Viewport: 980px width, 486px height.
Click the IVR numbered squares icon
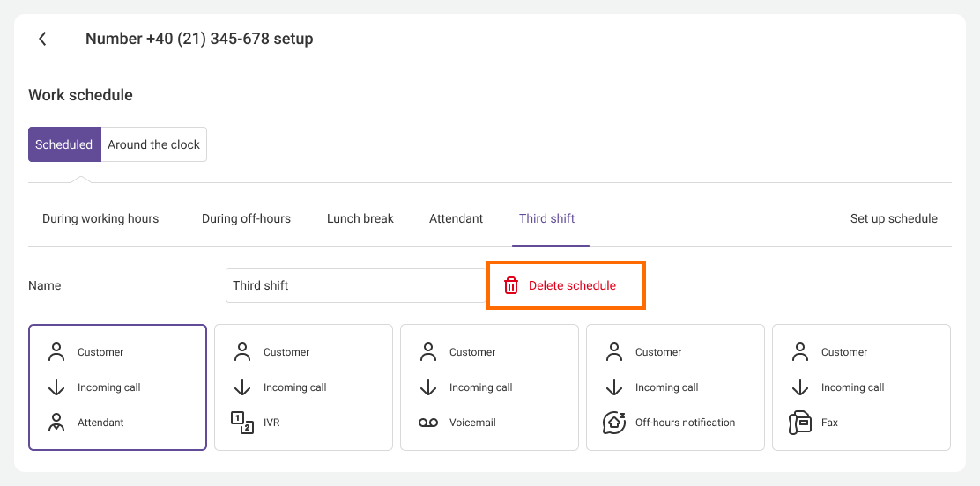click(x=242, y=423)
